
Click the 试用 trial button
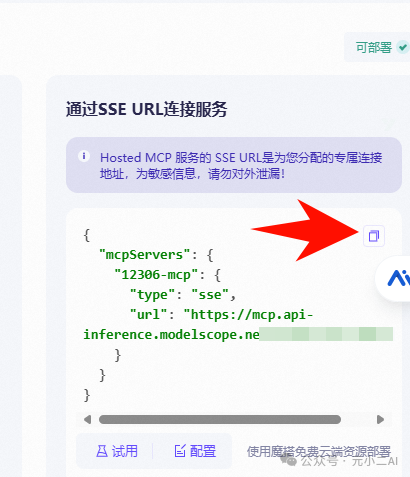click(x=117, y=451)
